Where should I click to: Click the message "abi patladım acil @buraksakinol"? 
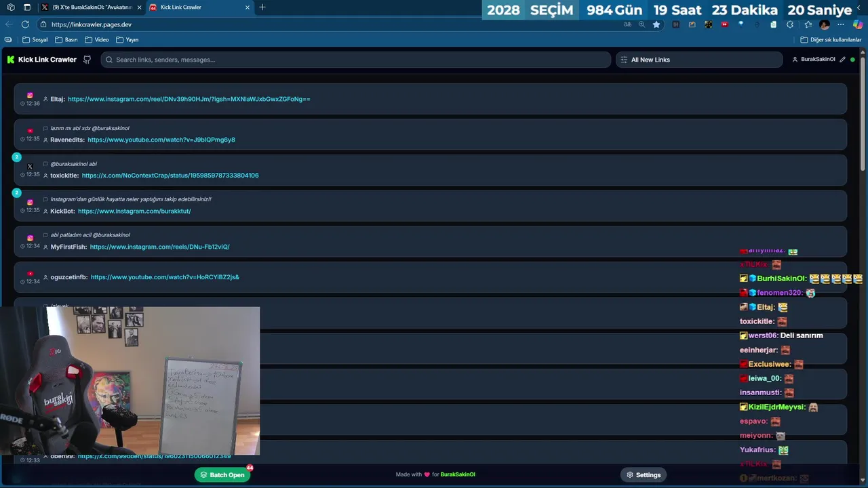pos(90,235)
